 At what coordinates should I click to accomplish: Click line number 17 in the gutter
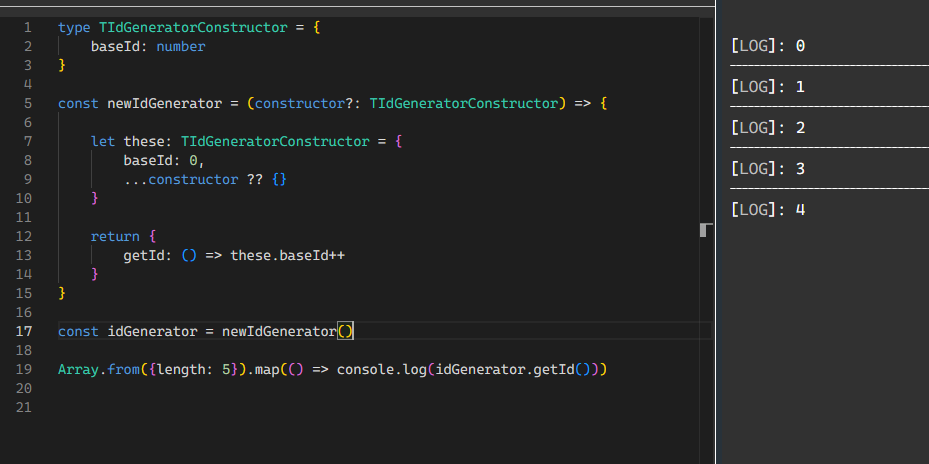pyautogui.click(x=24, y=331)
